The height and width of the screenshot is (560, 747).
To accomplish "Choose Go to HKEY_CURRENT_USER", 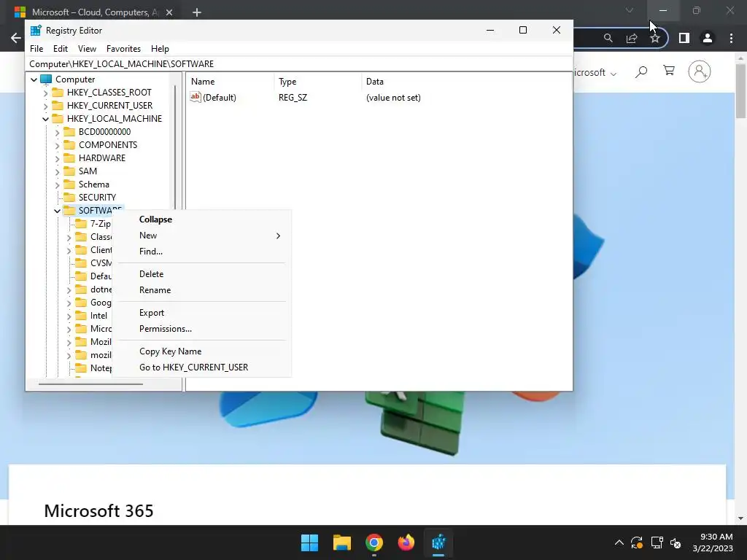I will click(x=201, y=367).
